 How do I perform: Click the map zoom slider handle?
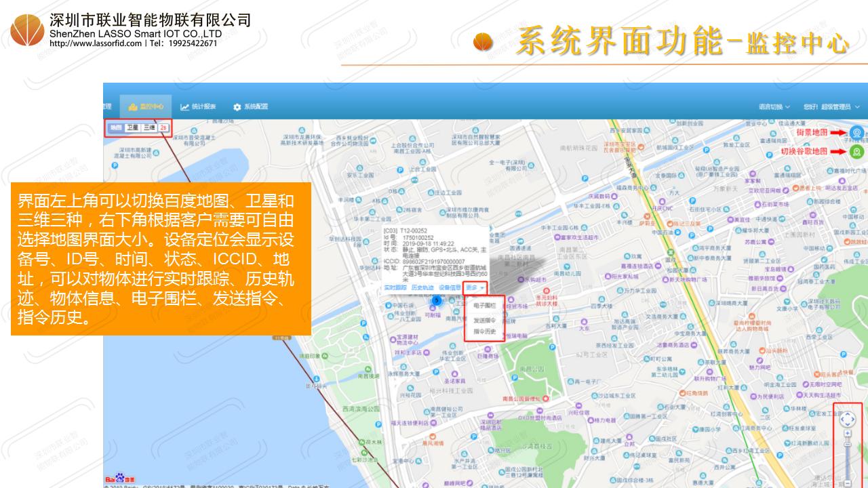(x=848, y=445)
